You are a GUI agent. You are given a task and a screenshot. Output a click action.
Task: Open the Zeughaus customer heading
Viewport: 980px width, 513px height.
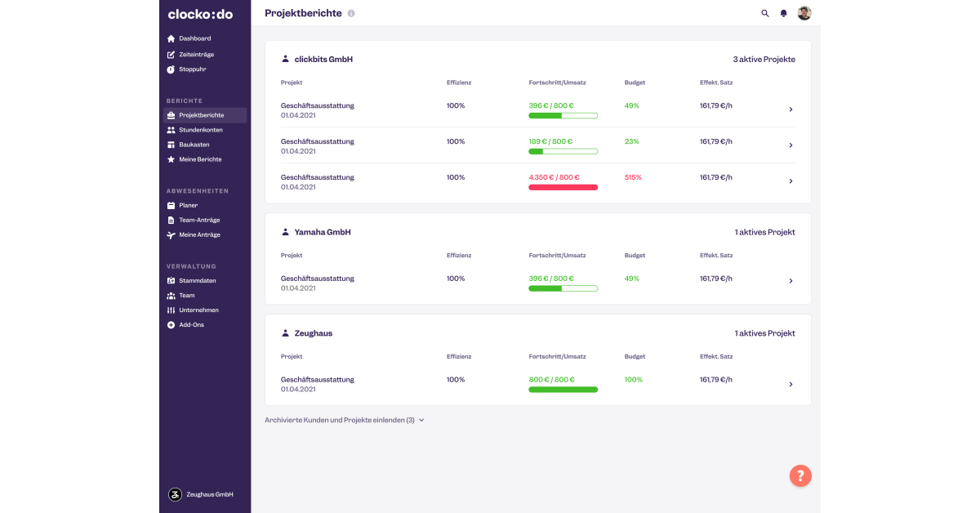[x=314, y=333]
